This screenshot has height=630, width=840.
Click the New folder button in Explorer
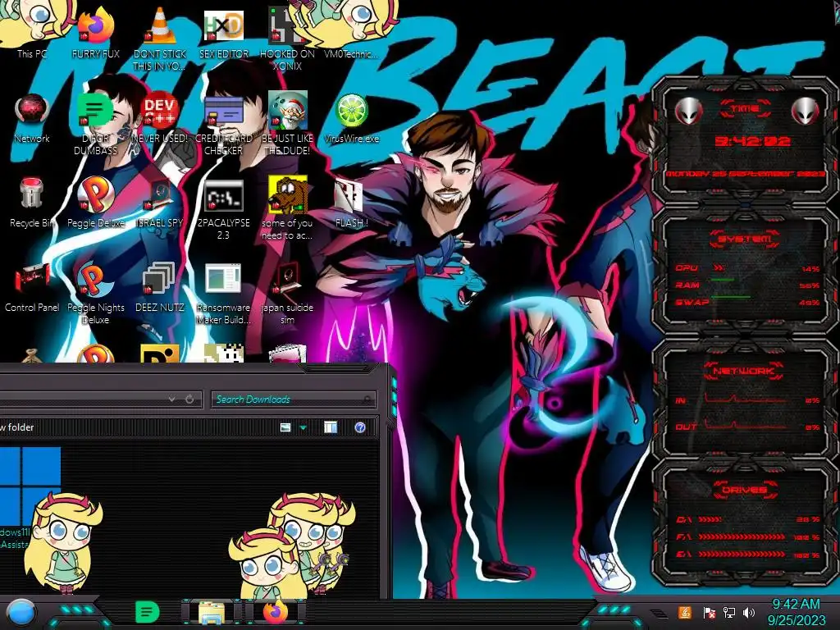coord(17,427)
